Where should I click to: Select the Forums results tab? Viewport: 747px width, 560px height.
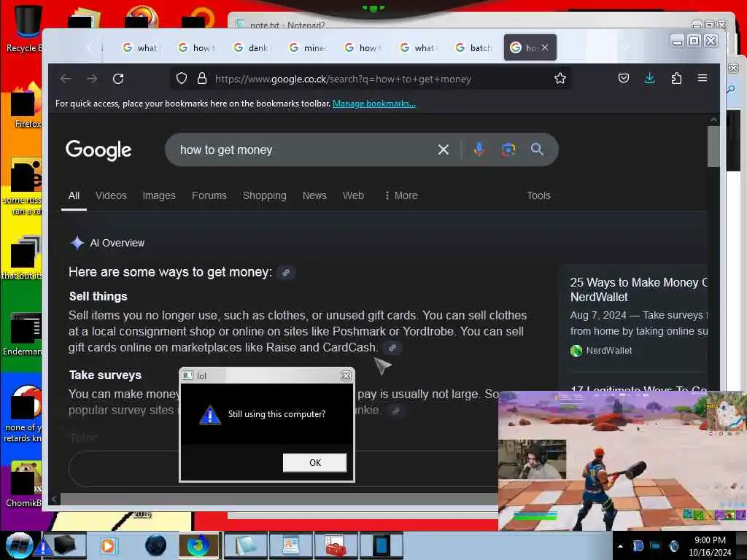click(209, 195)
